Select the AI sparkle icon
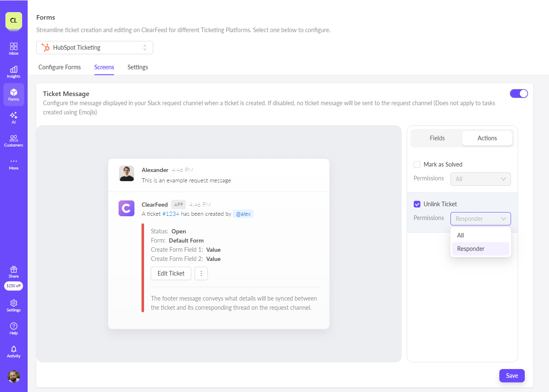The height and width of the screenshot is (392, 549). (x=14, y=117)
